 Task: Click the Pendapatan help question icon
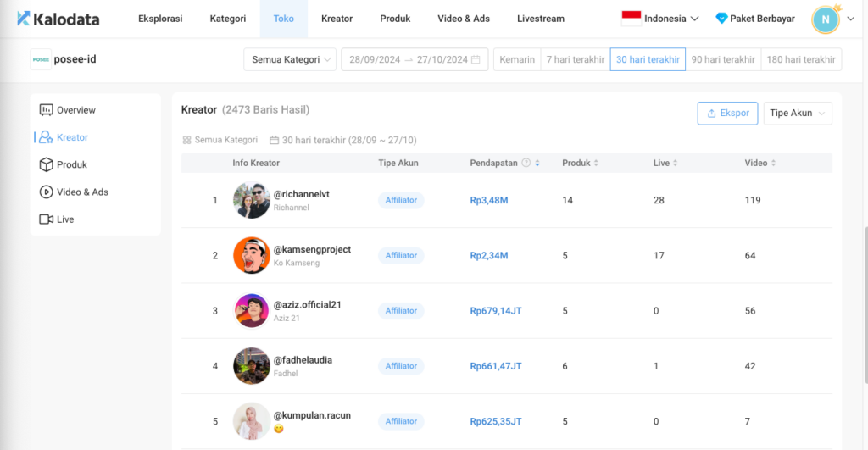(526, 163)
